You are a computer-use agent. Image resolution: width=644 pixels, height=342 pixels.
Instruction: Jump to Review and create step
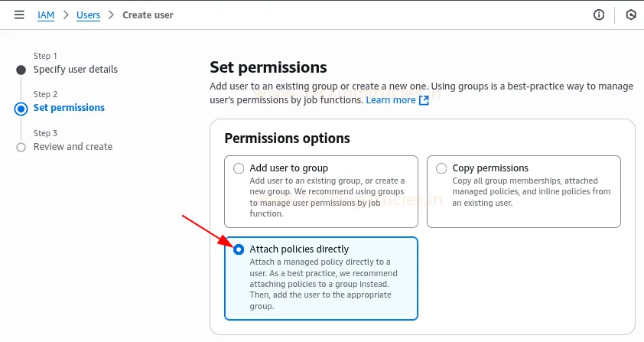(x=73, y=147)
